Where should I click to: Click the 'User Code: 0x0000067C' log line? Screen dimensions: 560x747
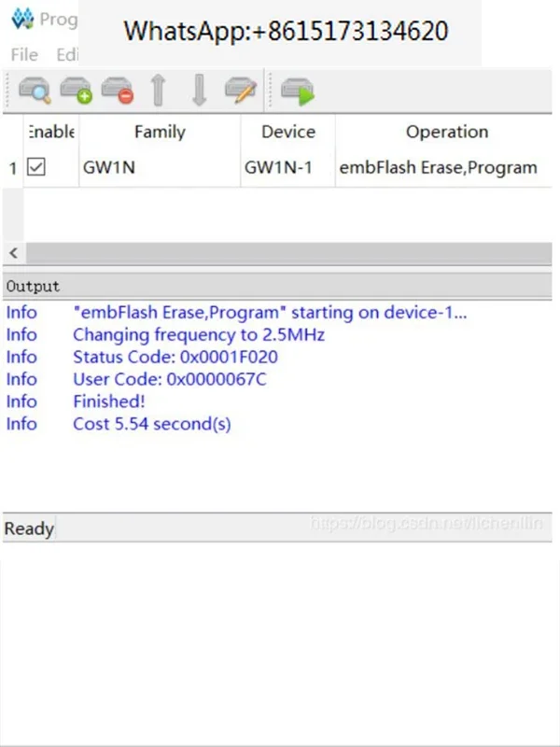click(x=170, y=380)
